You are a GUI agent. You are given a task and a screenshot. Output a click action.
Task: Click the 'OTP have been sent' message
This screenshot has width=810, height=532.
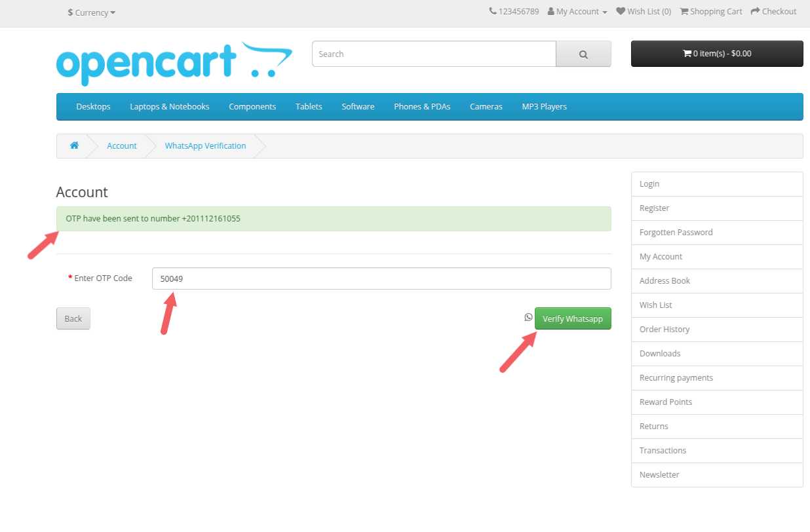(334, 219)
